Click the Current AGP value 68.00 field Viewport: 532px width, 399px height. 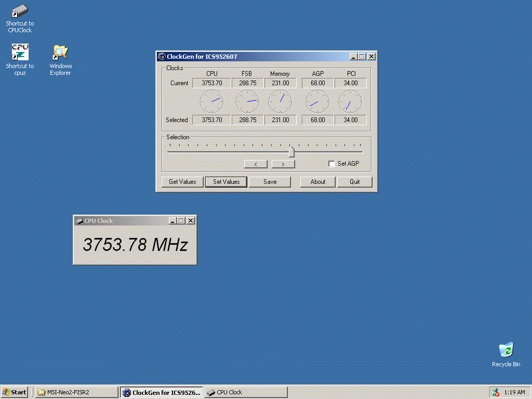coord(317,83)
